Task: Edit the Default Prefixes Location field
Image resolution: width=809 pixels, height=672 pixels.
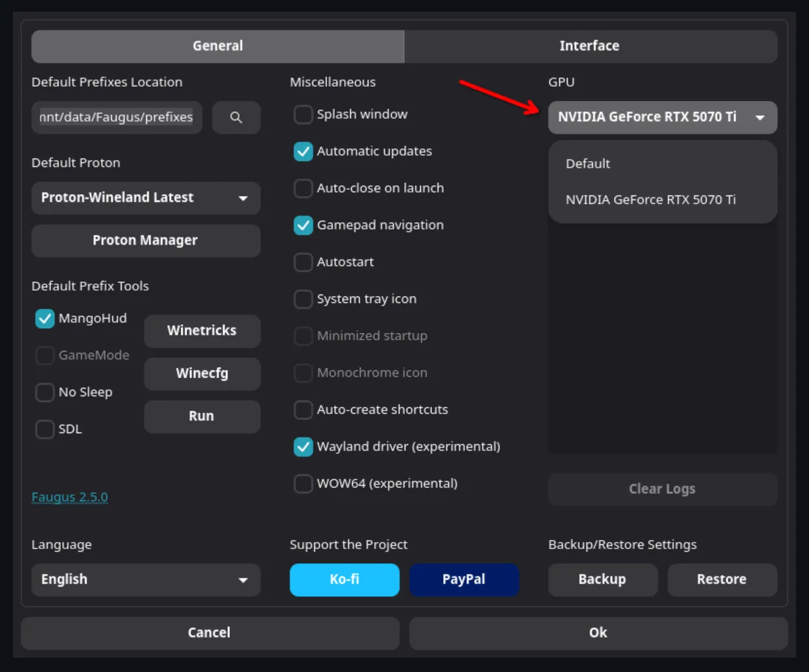Action: [x=117, y=117]
